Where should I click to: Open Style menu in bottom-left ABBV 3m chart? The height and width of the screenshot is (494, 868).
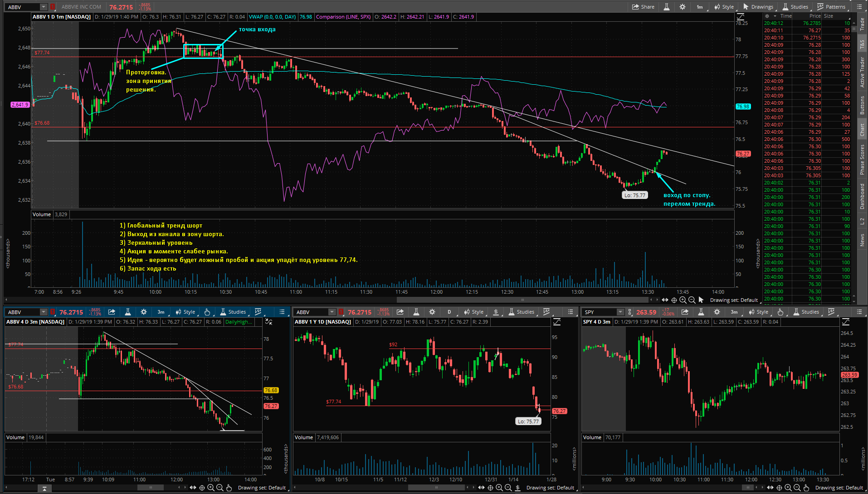click(185, 312)
